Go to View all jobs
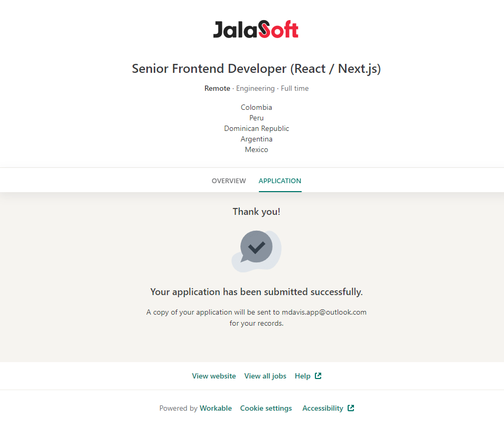 pyautogui.click(x=265, y=376)
